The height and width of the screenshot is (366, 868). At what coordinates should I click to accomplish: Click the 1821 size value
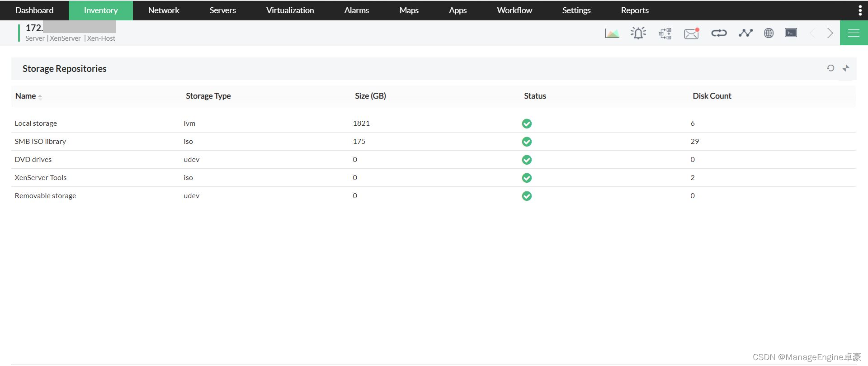(361, 124)
